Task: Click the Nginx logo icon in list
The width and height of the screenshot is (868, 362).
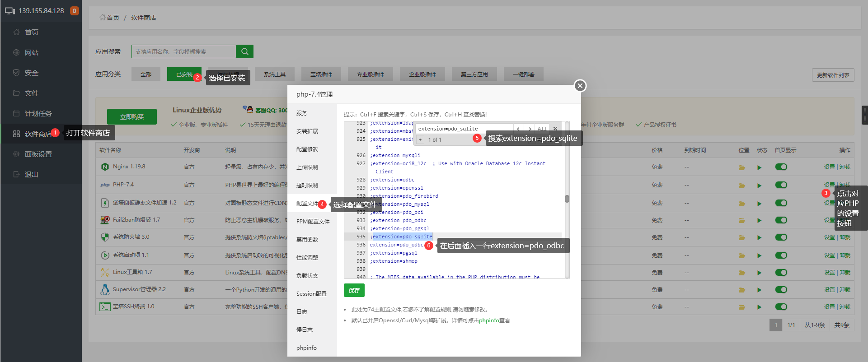Action: point(105,167)
